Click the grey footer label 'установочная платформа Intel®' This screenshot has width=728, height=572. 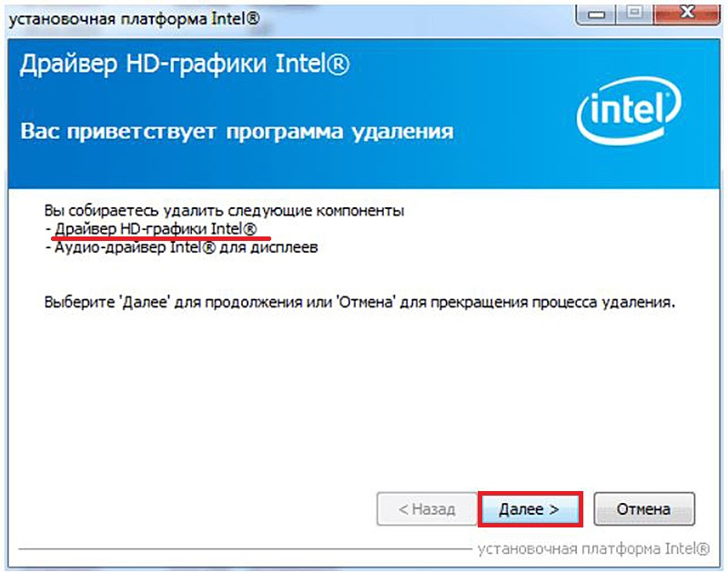[x=594, y=549]
